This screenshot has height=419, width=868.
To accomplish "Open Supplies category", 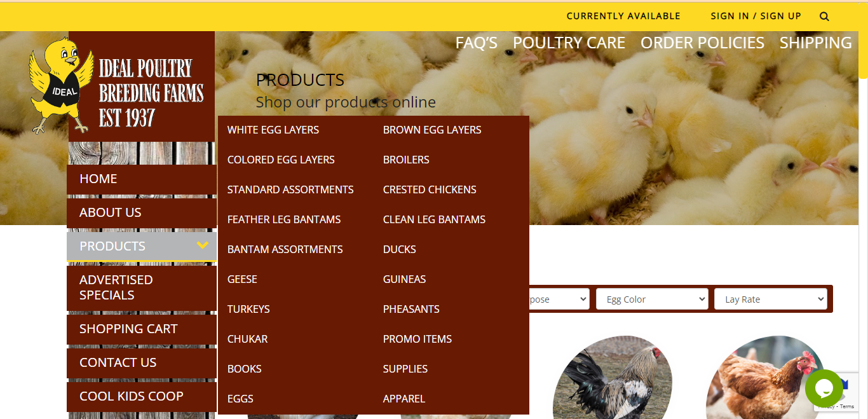I will (x=405, y=369).
